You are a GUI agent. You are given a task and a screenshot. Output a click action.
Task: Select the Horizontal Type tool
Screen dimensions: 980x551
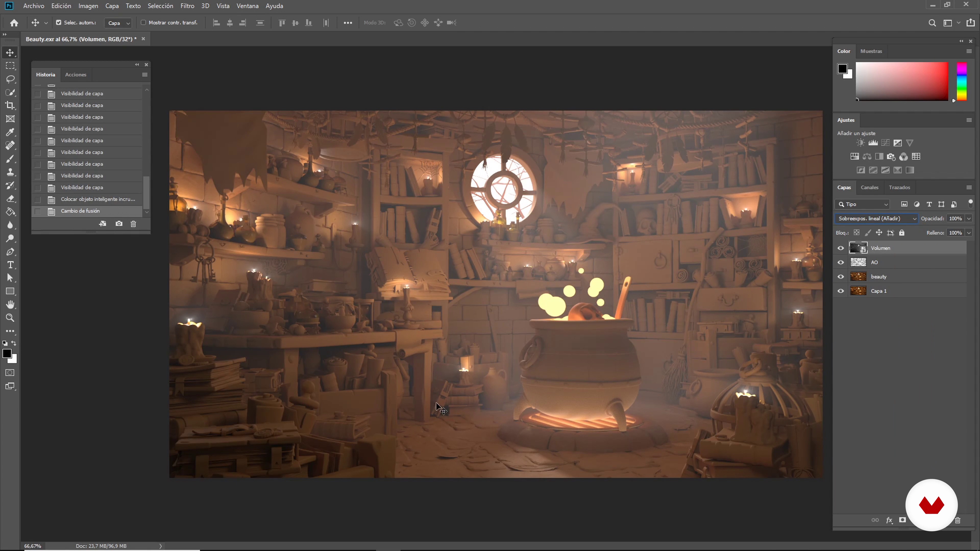point(10,265)
